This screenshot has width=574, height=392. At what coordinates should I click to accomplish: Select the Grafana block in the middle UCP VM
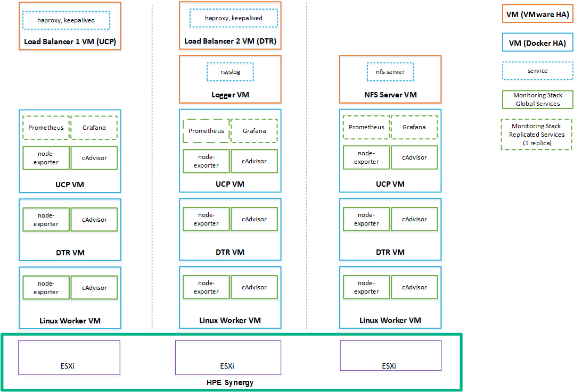(254, 131)
